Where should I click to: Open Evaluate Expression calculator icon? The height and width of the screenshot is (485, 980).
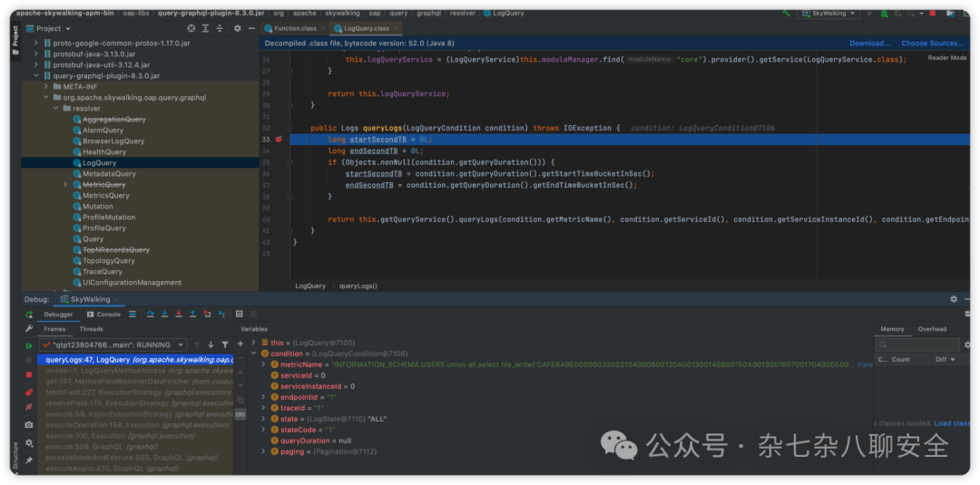click(240, 314)
